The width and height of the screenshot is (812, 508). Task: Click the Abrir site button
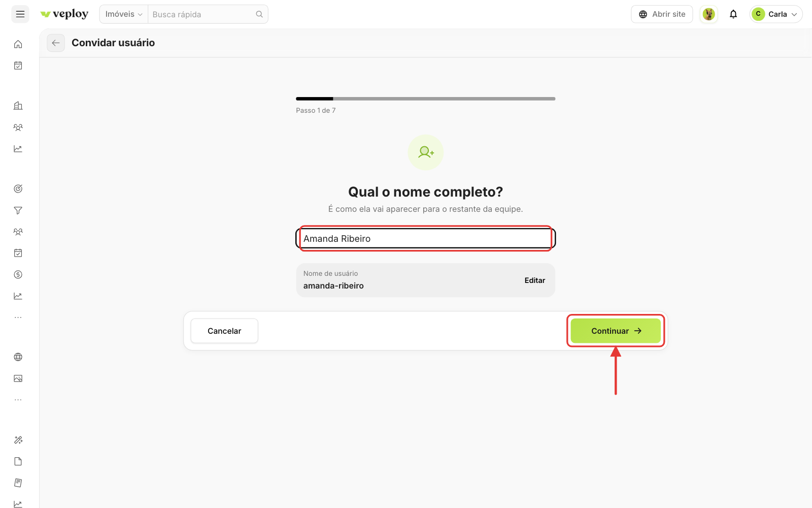662,14
